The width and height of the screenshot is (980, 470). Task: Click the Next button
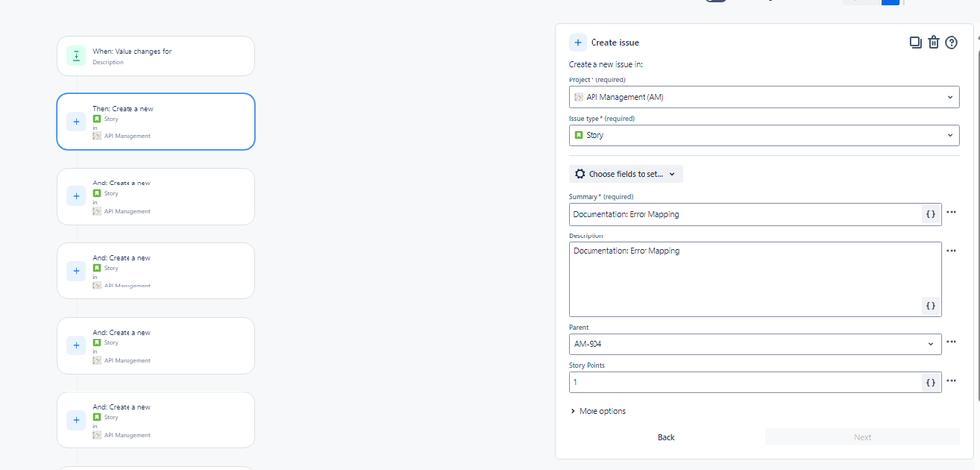[862, 437]
